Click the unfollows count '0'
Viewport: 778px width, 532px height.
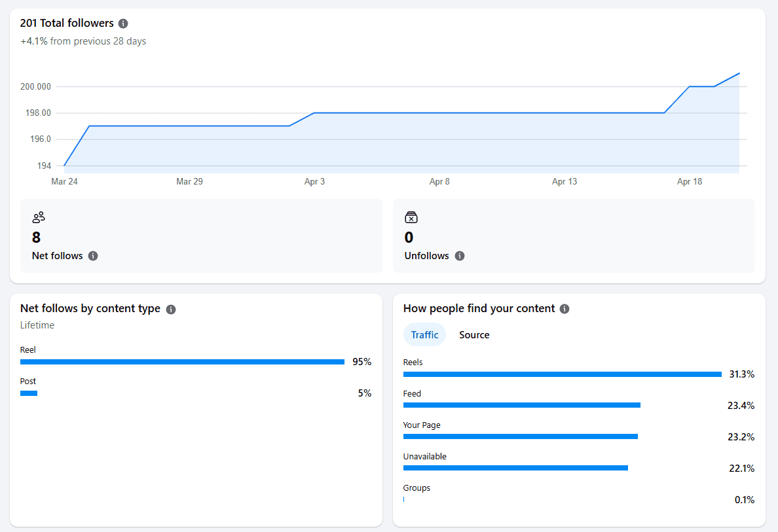(409, 238)
